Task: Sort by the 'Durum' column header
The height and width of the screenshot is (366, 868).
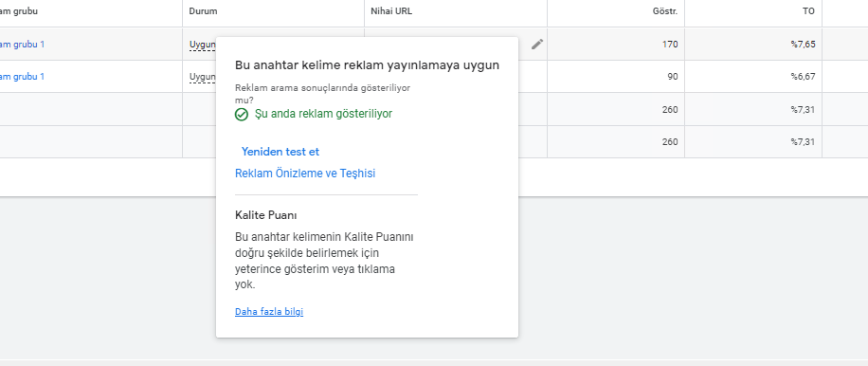Action: click(x=203, y=11)
